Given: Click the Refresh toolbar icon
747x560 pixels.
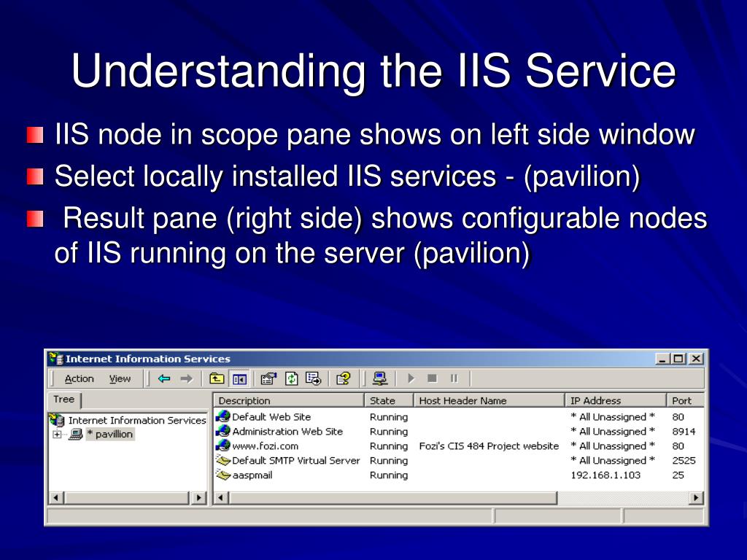Looking at the screenshot, I should point(292,378).
